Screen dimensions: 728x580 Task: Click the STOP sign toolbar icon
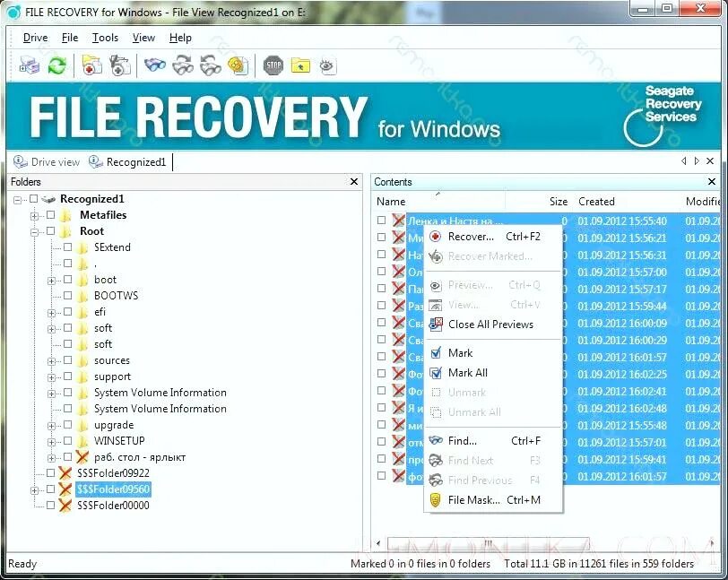pyautogui.click(x=273, y=65)
